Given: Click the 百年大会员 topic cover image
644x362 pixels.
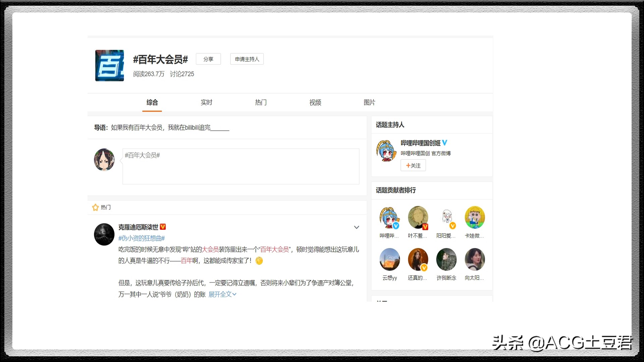Looking at the screenshot, I should [x=109, y=66].
